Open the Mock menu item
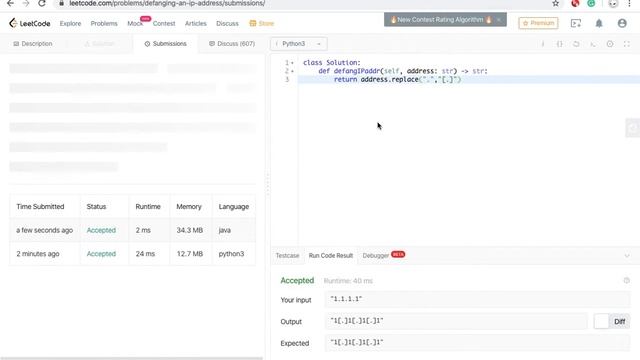Viewport: 640px width, 360px height. (135, 24)
